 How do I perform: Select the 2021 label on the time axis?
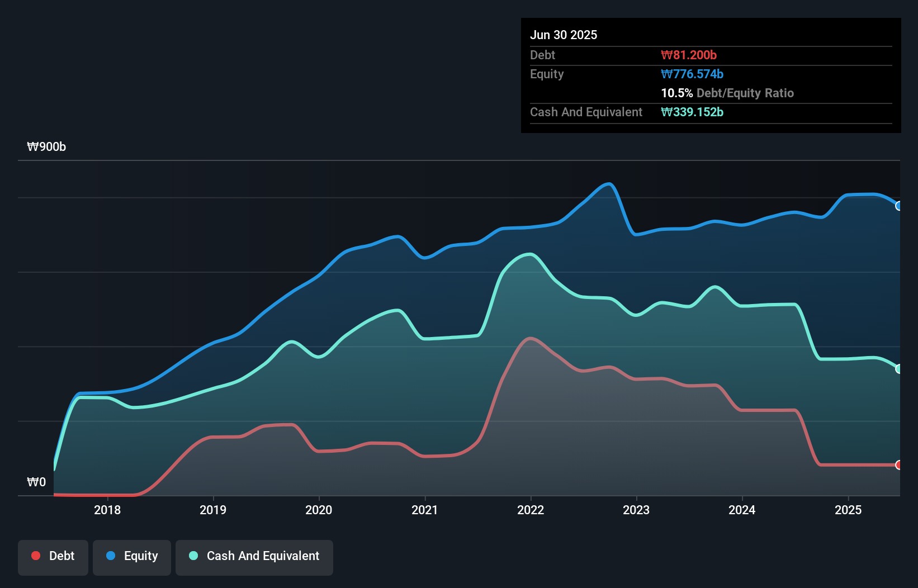pos(425,510)
